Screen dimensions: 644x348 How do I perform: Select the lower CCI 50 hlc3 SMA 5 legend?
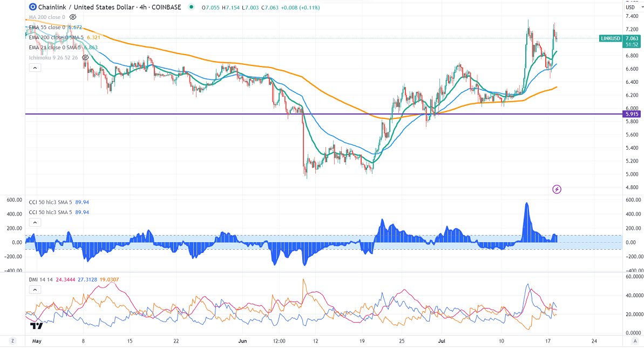coord(51,212)
